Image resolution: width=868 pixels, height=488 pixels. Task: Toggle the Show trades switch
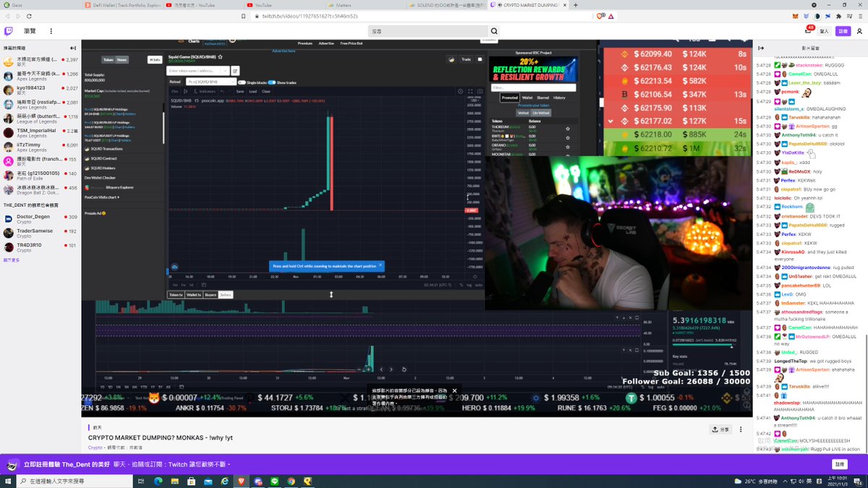pos(272,82)
